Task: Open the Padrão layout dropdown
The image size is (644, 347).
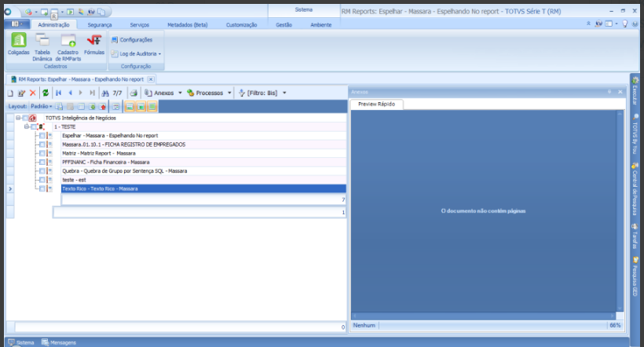Action: (42, 106)
